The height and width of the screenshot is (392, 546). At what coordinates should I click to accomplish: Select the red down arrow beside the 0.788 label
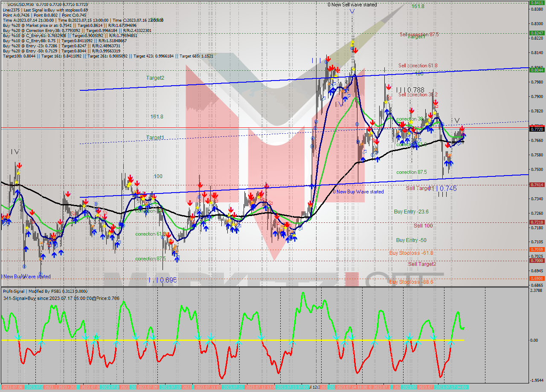[x=389, y=87]
